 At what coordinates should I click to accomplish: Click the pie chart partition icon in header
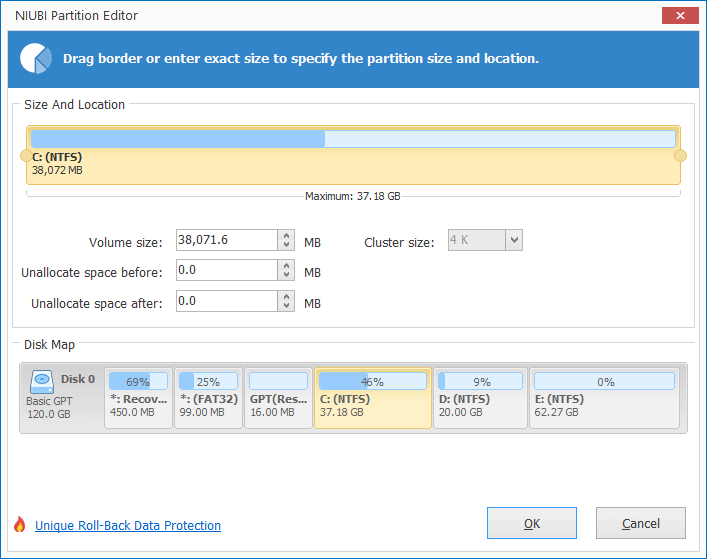coord(36,59)
